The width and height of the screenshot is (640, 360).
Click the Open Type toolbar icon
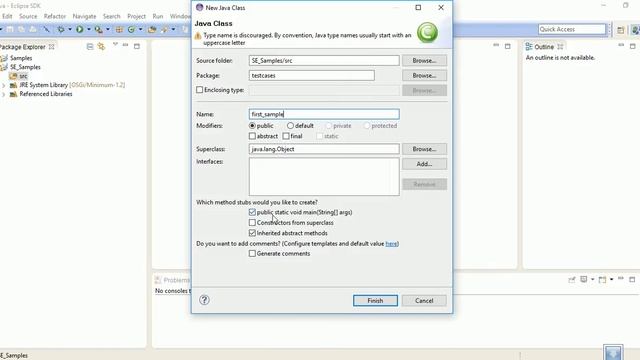click(x=152, y=29)
